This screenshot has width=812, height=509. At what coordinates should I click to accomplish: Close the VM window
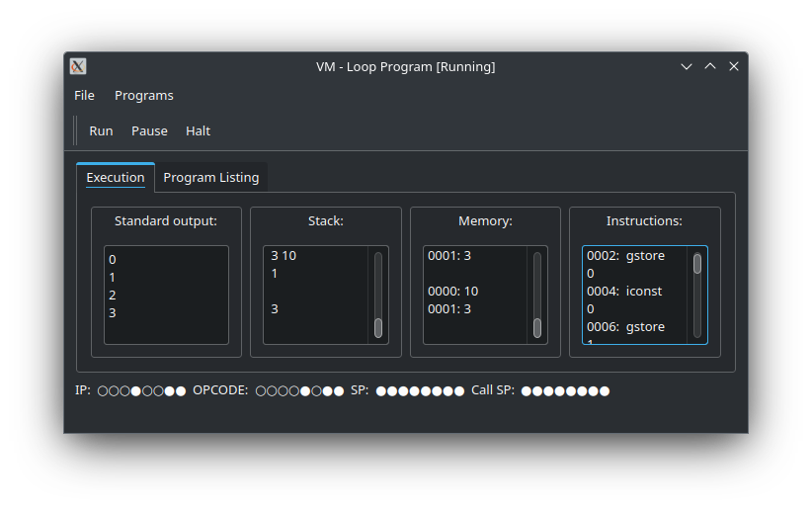[x=734, y=66]
